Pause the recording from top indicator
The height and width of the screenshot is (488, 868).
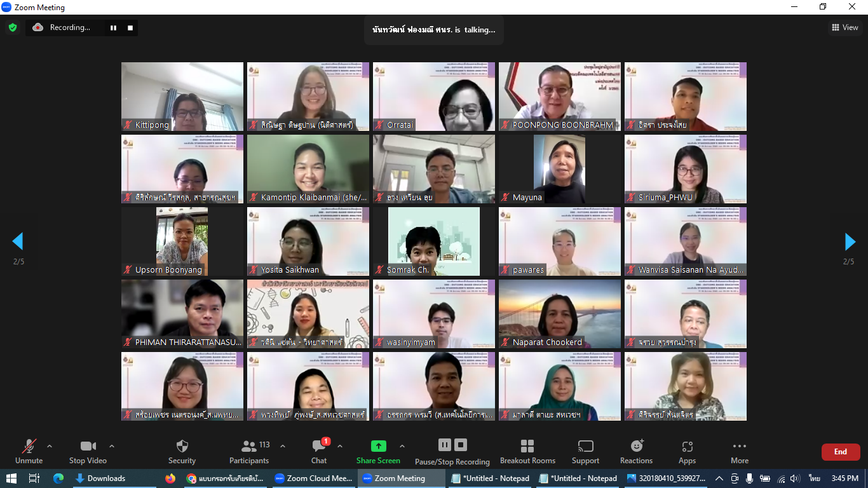[x=113, y=27]
